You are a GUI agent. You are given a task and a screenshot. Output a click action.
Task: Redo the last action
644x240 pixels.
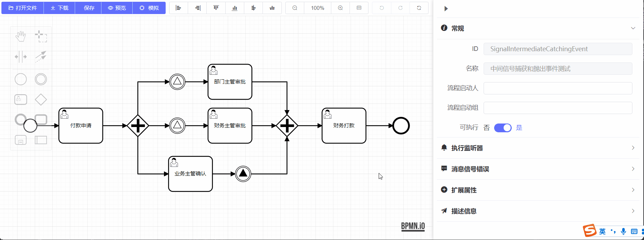400,8
